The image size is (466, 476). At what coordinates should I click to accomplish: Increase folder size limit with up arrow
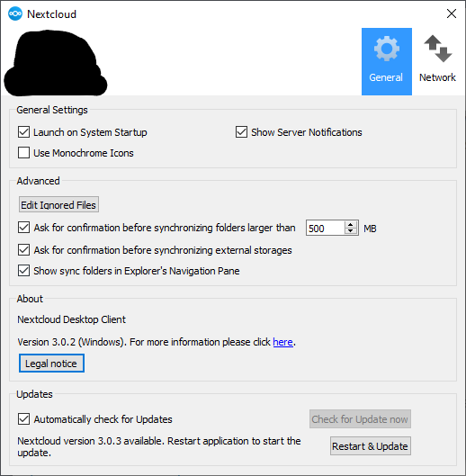pyautogui.click(x=350, y=225)
